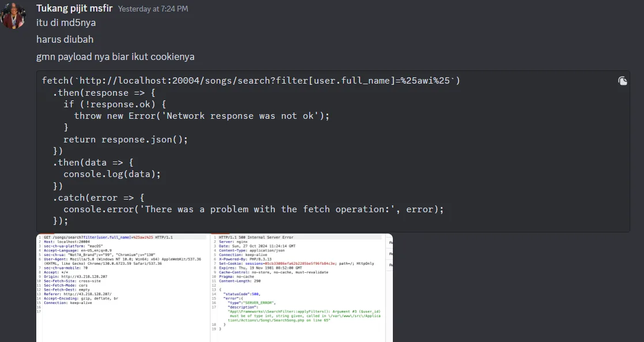
Task: Click the "return response.json();" code line
Action: click(125, 140)
